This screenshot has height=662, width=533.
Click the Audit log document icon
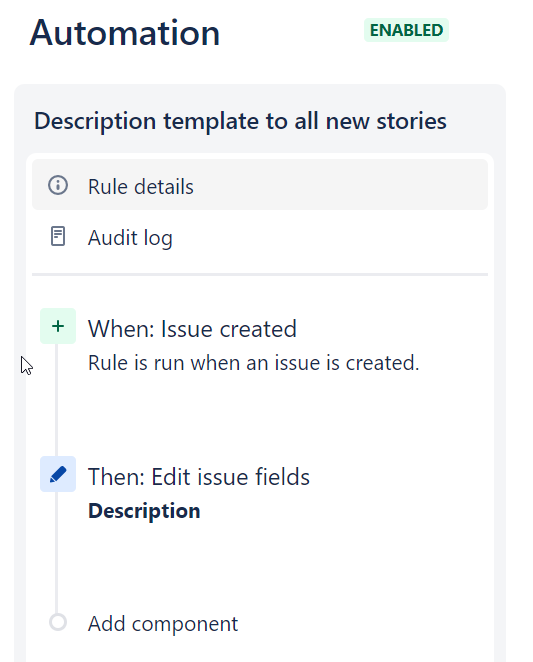click(x=58, y=236)
